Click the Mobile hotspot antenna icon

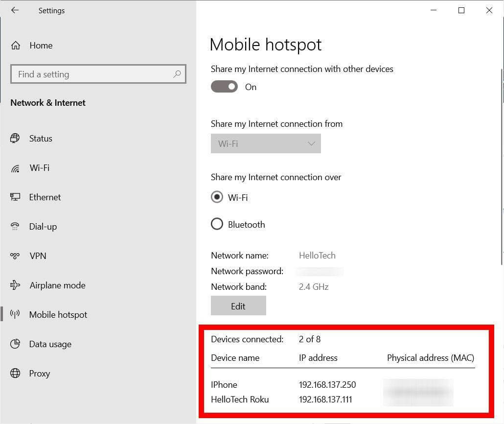coord(16,315)
